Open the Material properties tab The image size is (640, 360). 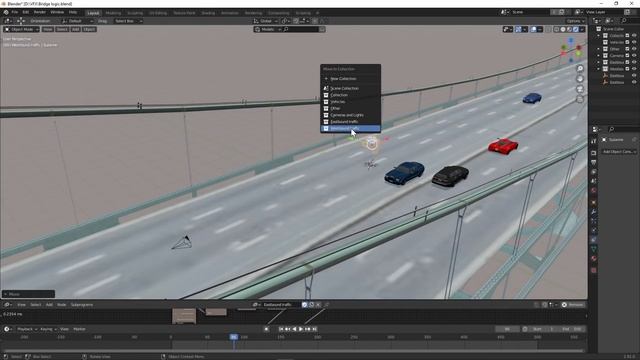point(593,259)
